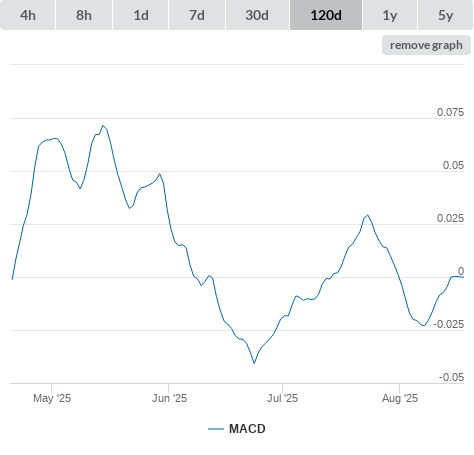Click the 0.075 y-axis label
This screenshot has width=474, height=455.
click(x=450, y=112)
